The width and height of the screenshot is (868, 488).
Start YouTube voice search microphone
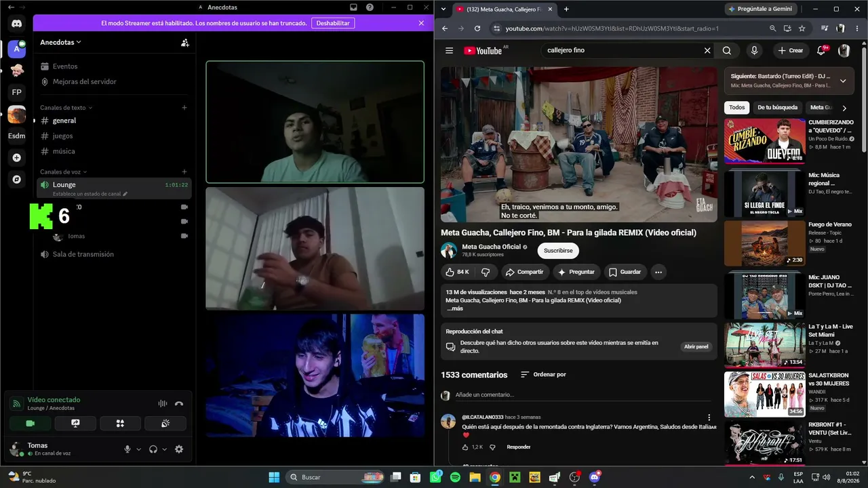(x=754, y=50)
